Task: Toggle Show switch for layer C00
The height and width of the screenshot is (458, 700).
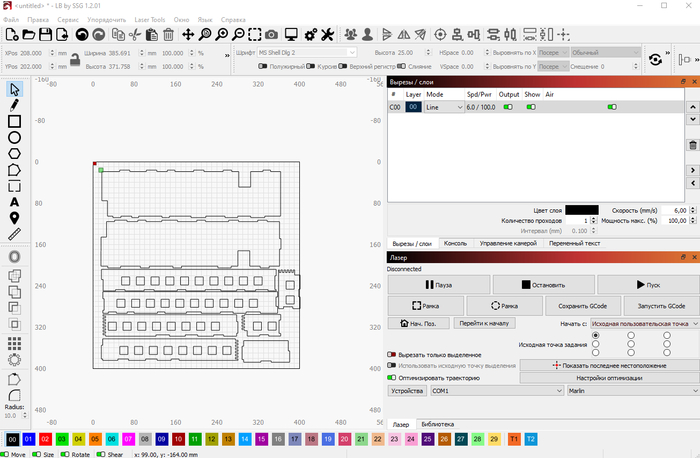Action: coord(533,106)
